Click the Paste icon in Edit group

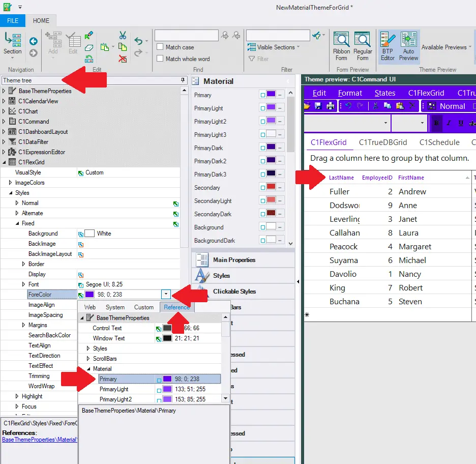click(105, 47)
